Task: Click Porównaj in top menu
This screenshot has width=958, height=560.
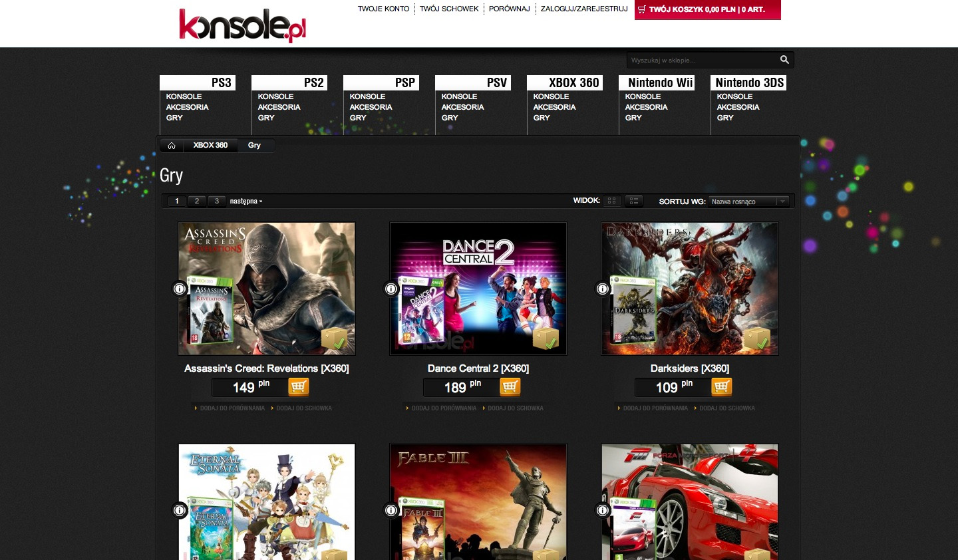Action: point(510,9)
